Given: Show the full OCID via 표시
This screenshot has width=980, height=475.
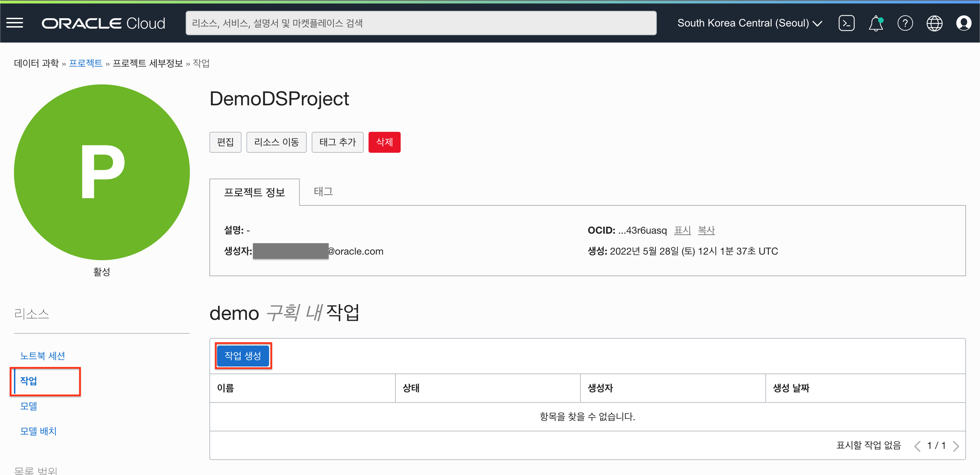Looking at the screenshot, I should 683,230.
